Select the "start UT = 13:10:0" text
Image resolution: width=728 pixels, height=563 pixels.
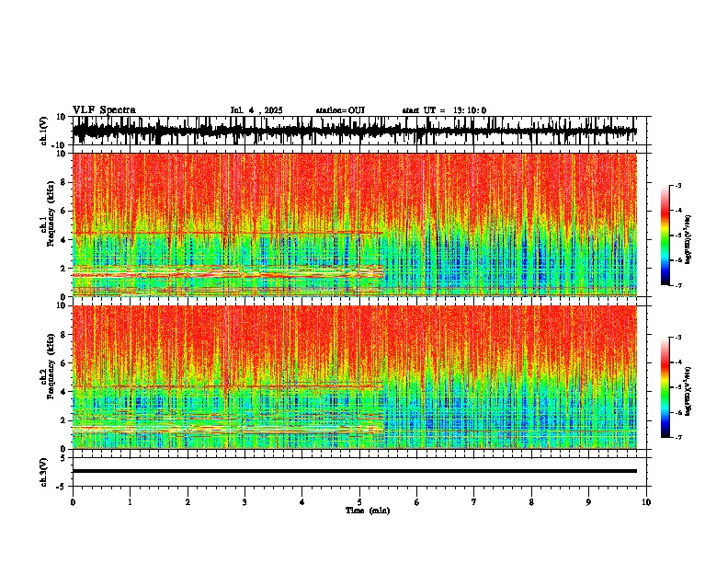tap(444, 110)
